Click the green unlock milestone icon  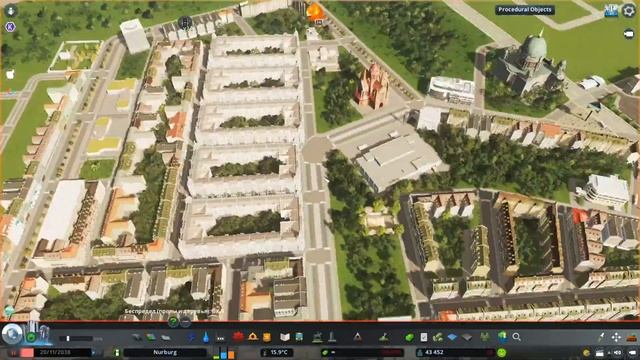pos(31,337)
